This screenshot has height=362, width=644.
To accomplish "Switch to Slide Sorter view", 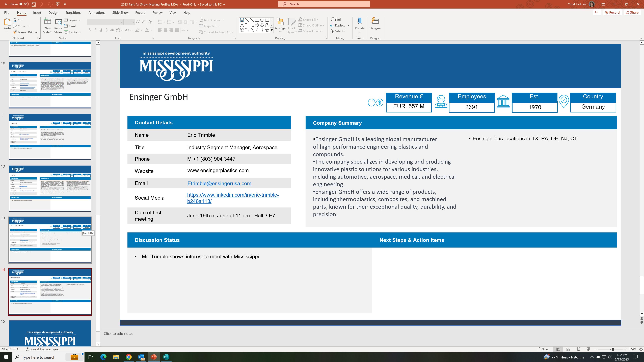I will point(568,349).
